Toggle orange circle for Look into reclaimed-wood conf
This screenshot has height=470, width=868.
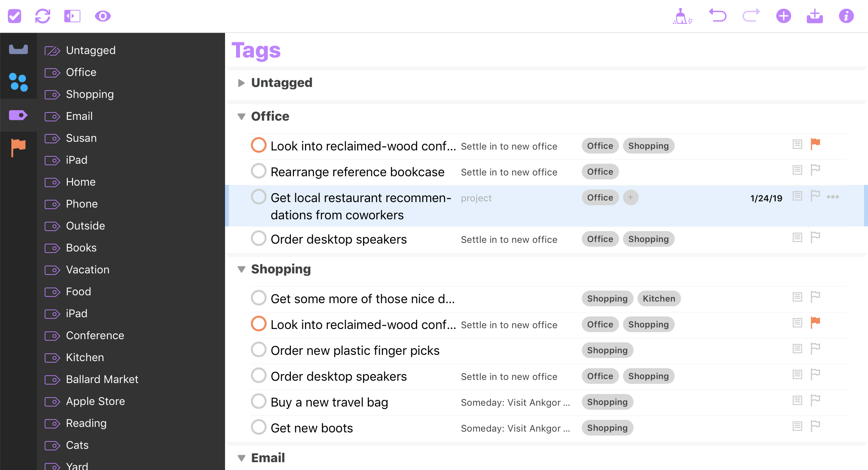pyautogui.click(x=259, y=146)
